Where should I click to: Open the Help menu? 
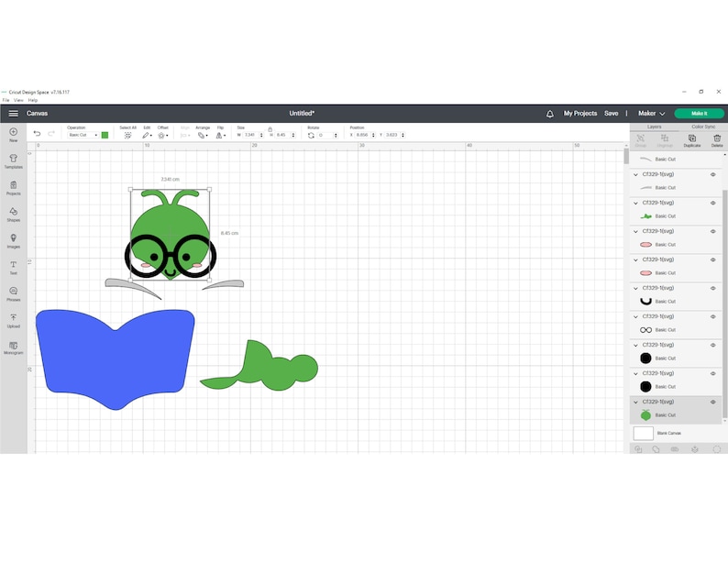[32, 100]
